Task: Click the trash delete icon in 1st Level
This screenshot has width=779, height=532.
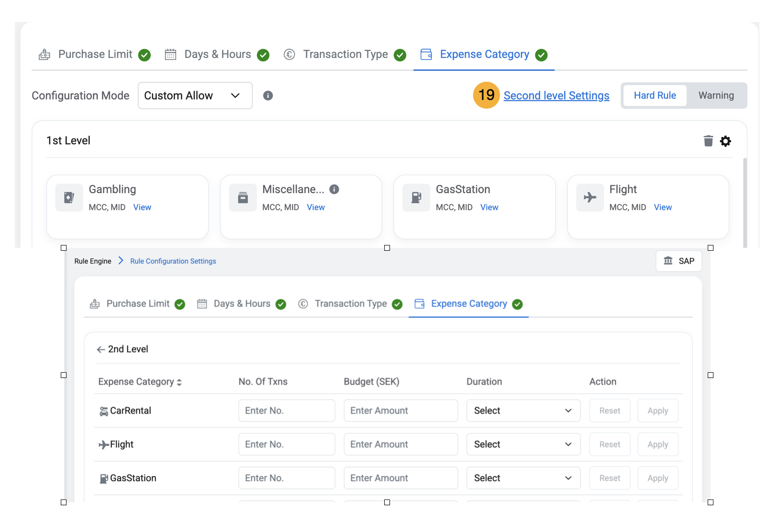Action: pos(708,141)
